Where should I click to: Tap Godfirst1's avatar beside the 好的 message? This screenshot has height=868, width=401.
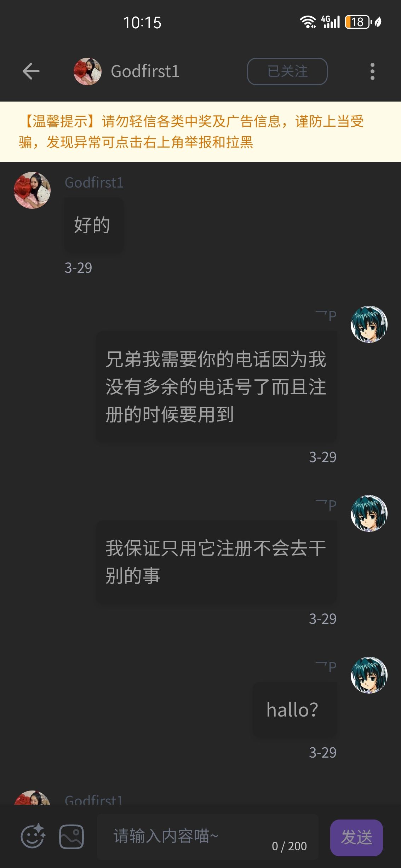click(32, 190)
